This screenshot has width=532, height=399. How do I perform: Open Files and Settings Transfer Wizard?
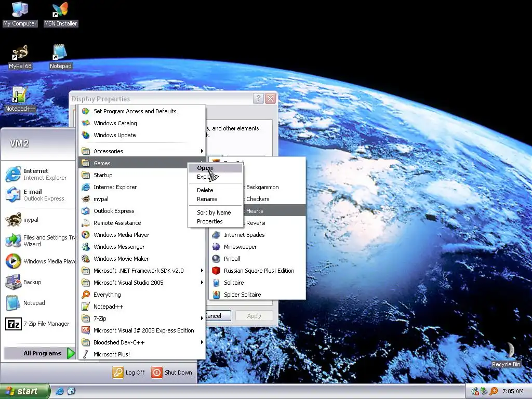(38, 241)
